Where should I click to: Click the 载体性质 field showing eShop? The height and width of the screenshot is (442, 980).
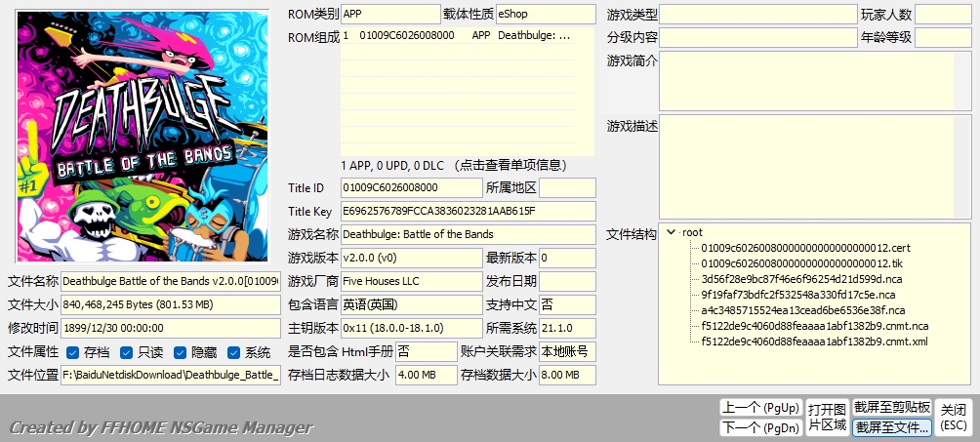click(x=546, y=15)
